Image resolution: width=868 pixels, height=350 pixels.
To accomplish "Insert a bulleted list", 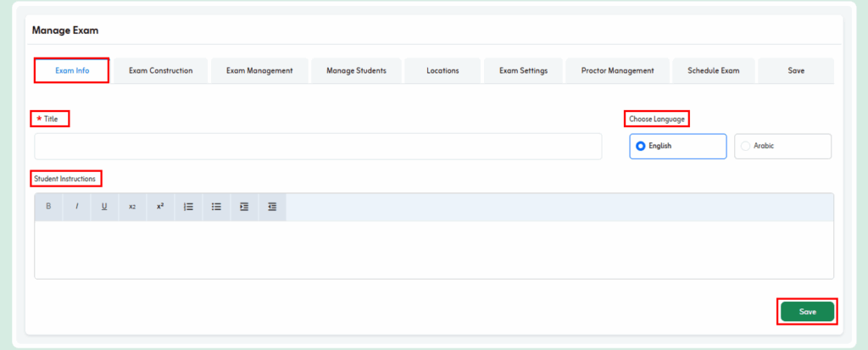I will click(216, 207).
